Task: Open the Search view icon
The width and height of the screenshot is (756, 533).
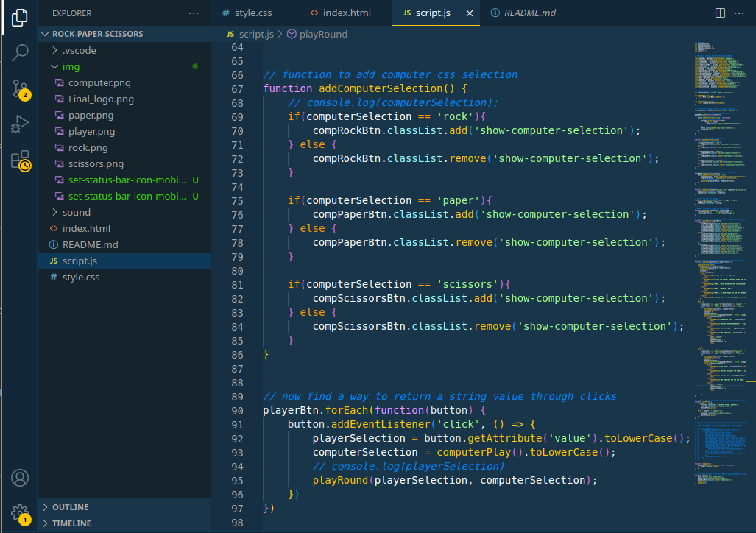Action: [20, 52]
